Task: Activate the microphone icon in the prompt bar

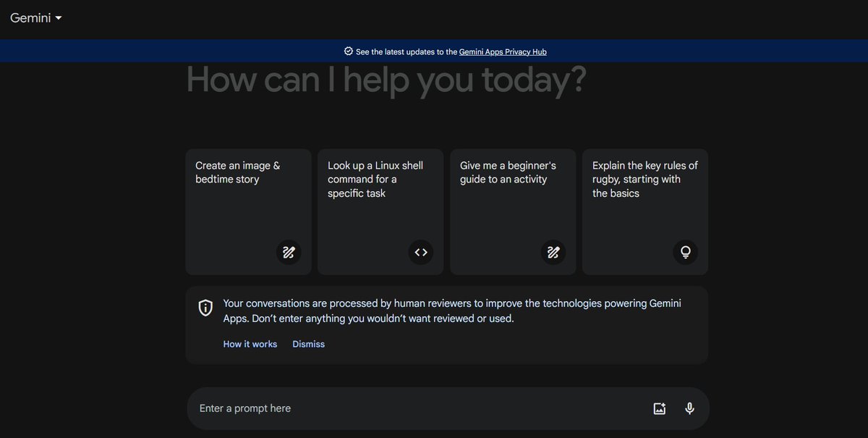Action: coord(689,408)
